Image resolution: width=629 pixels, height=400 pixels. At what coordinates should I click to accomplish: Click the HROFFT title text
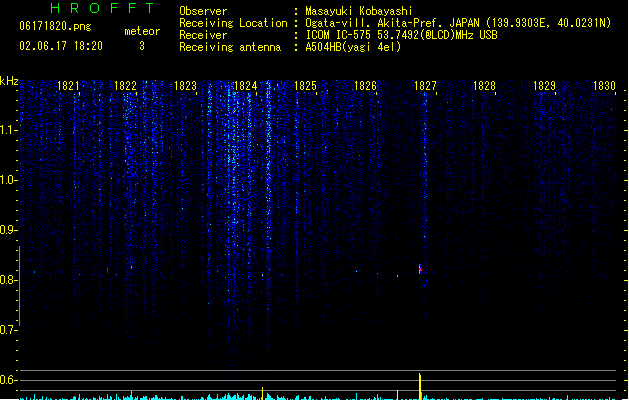coord(102,8)
